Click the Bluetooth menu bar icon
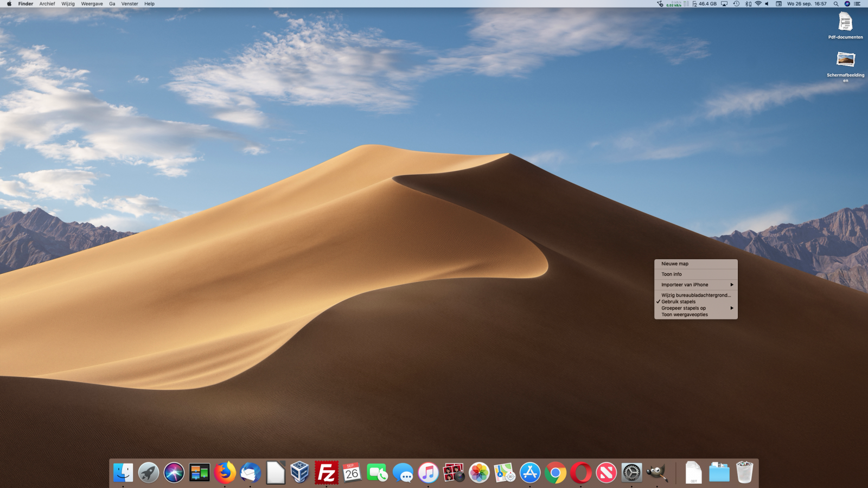The height and width of the screenshot is (488, 868). pyautogui.click(x=748, y=4)
